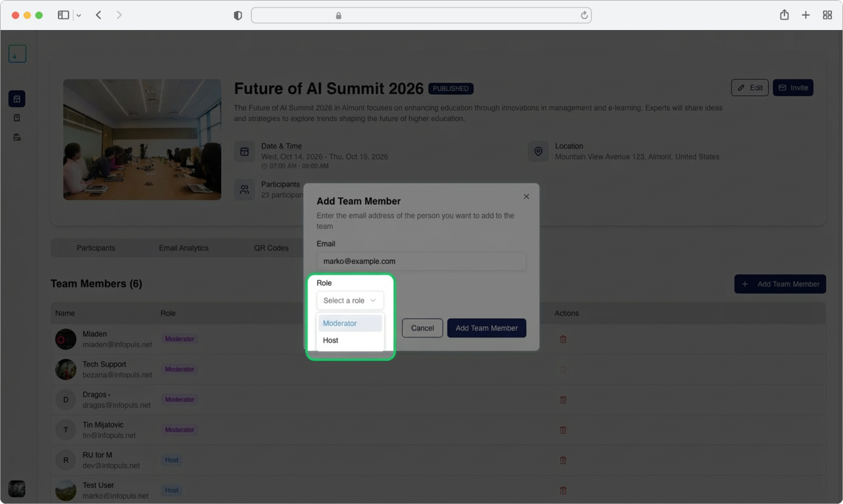Click the event conference room thumbnail
Viewport: 843px width, 504px height.
[x=142, y=140]
